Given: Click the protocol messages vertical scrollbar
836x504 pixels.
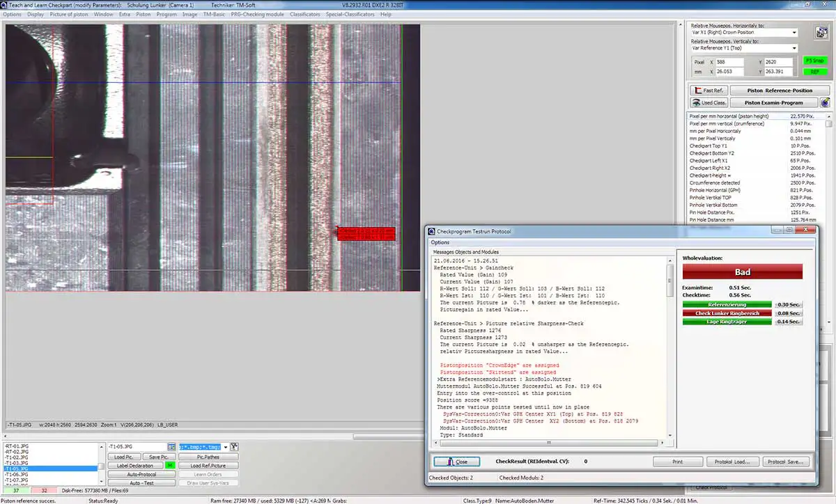Looking at the screenshot, I should [670, 348].
